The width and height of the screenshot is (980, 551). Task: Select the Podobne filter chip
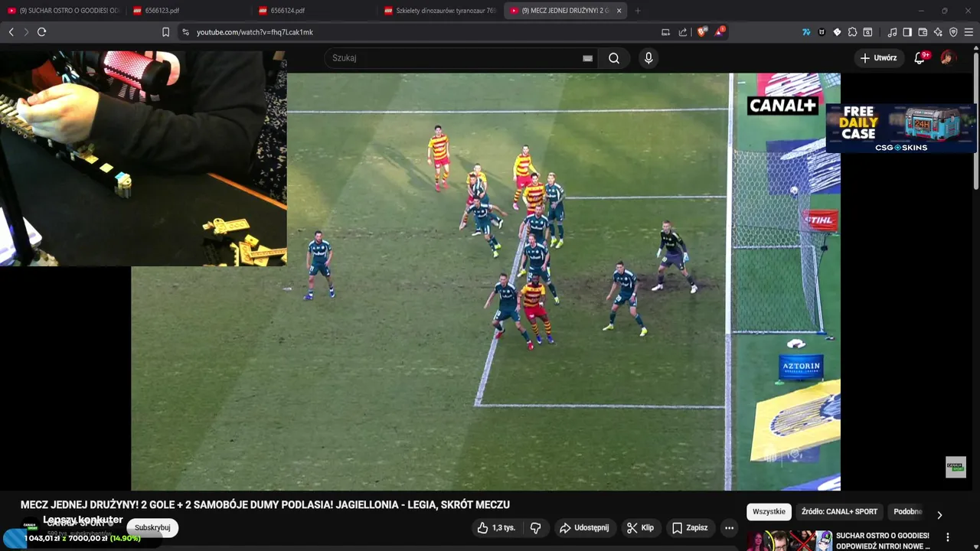pos(907,512)
